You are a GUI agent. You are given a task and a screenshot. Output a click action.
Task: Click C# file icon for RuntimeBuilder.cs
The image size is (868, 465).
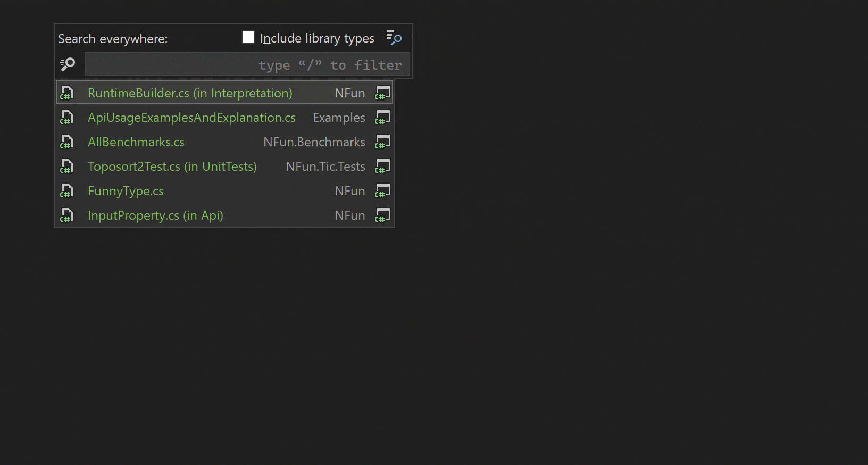click(66, 93)
